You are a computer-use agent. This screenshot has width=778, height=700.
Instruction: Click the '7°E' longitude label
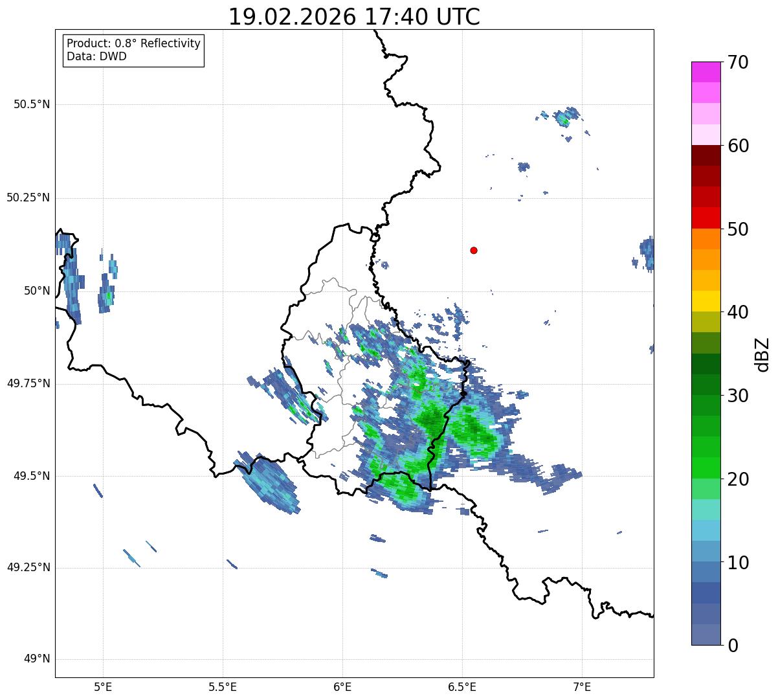[x=583, y=686]
